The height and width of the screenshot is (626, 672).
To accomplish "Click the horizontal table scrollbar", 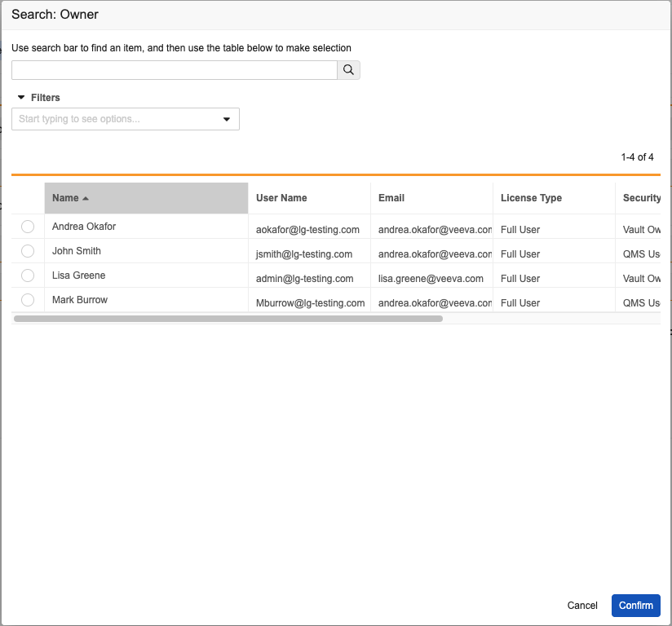I will (228, 319).
